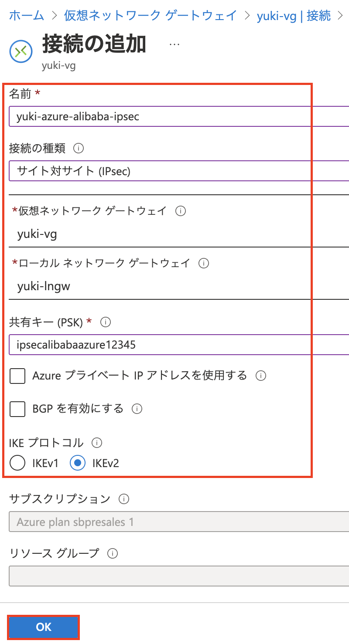Screen dimensions: 349x644
Task: Select the IKEv2 radio button
Action: (78, 464)
